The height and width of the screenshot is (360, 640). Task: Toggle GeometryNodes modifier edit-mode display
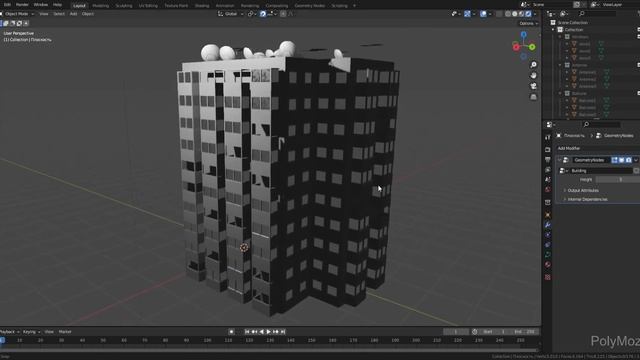[614, 160]
